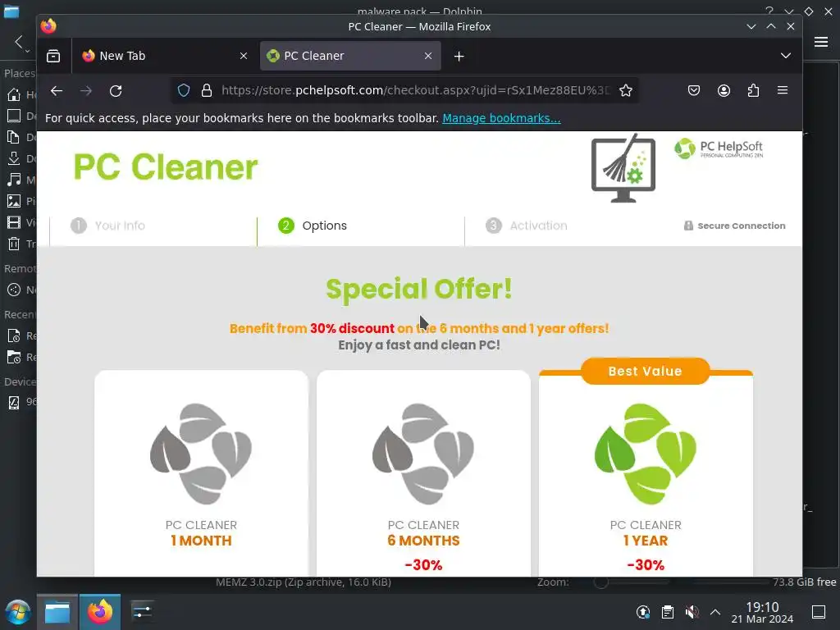Viewport: 840px width, 630px height.
Task: Open Dolphin's hamburger menu
Action: pos(821,42)
